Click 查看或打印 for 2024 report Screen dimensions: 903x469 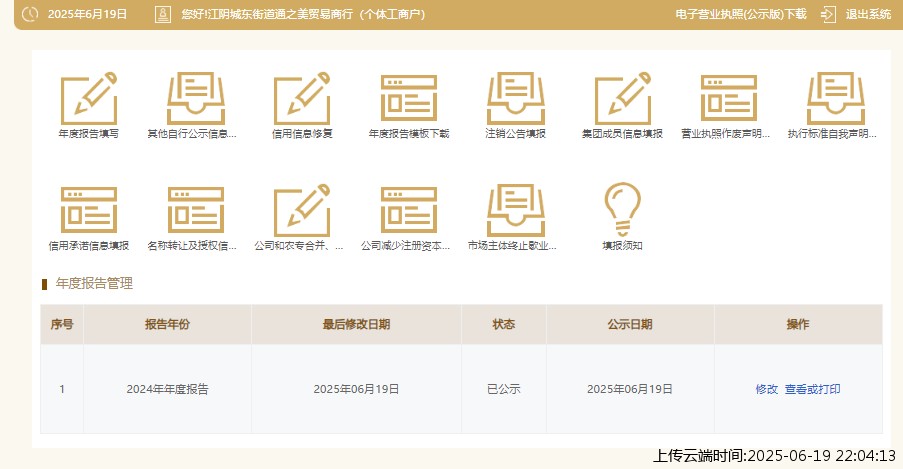(x=813, y=389)
